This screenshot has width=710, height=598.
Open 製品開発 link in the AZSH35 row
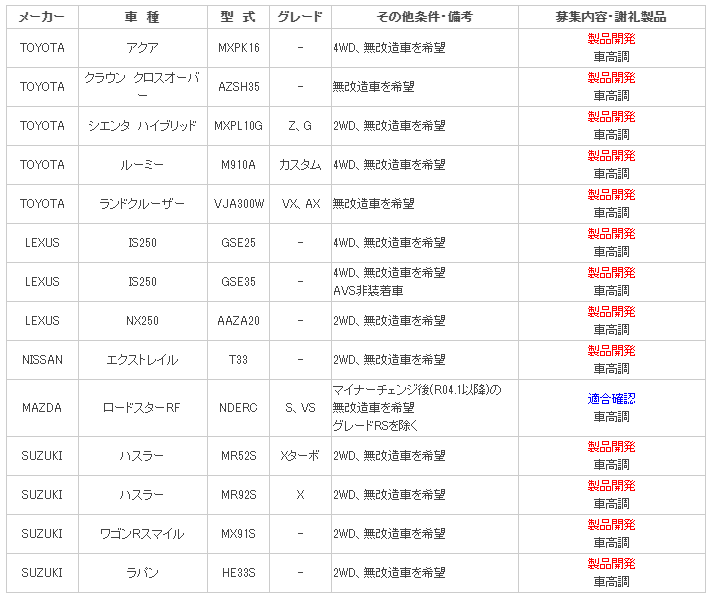611,78
